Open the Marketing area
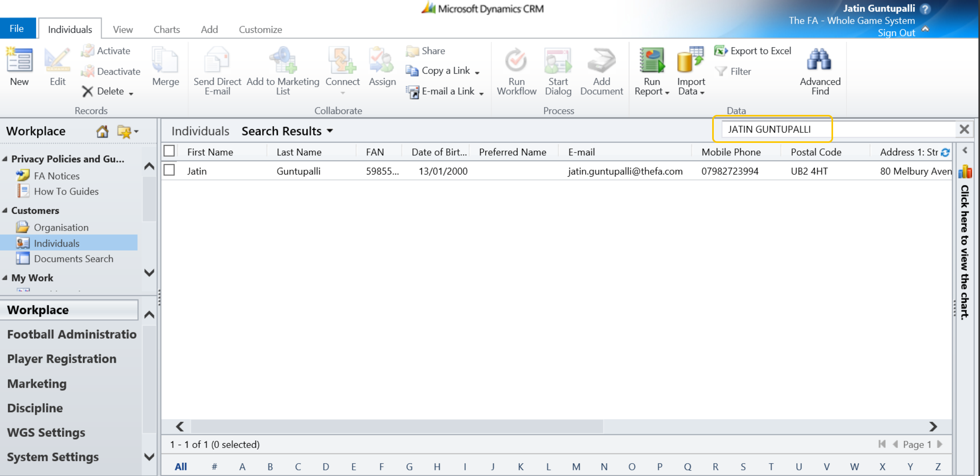 (37, 384)
